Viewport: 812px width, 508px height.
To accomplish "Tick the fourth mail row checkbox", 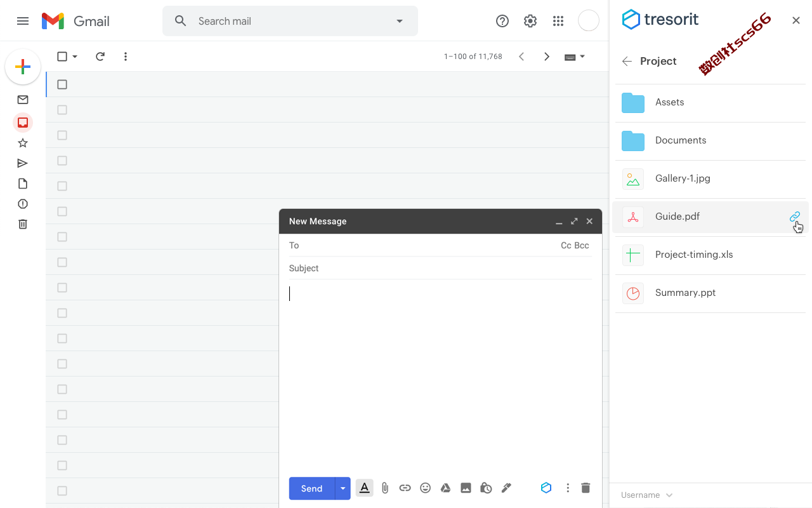I will click(62, 161).
